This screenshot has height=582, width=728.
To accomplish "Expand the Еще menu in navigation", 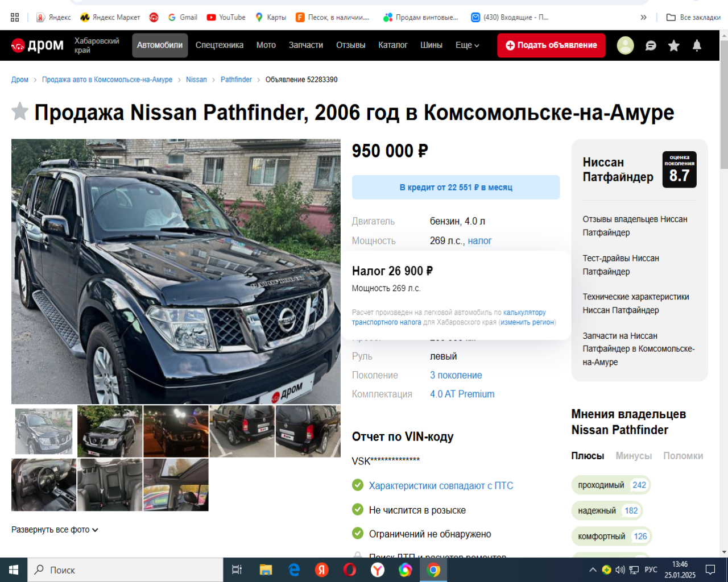I will click(467, 45).
